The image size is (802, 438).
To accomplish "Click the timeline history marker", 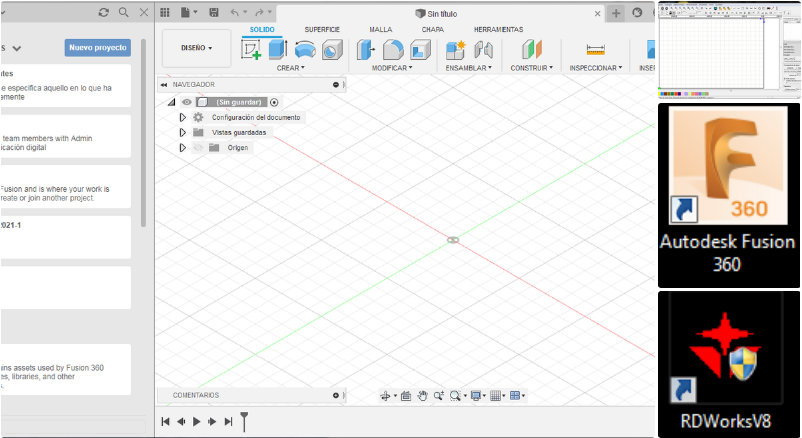I will coord(244,422).
